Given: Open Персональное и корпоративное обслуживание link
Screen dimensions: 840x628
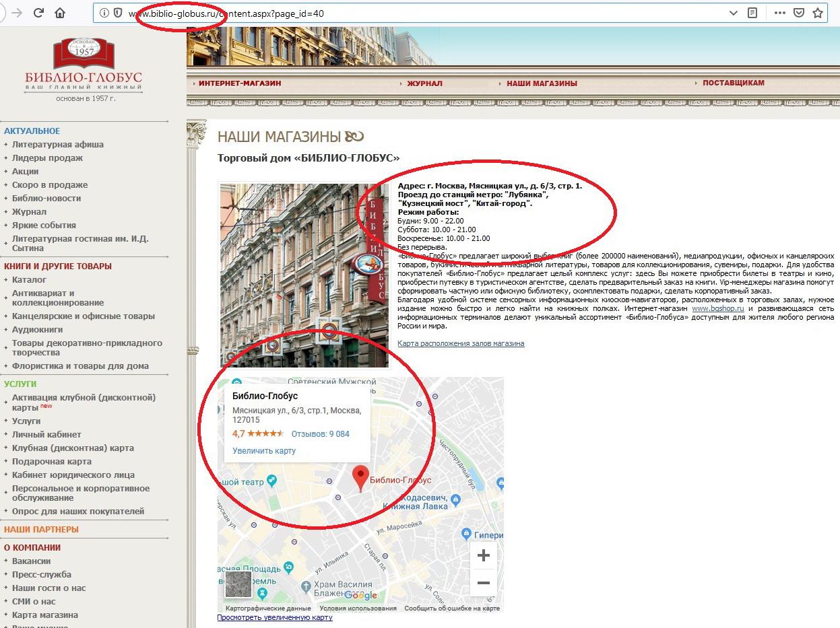Looking at the screenshot, I should [x=81, y=493].
